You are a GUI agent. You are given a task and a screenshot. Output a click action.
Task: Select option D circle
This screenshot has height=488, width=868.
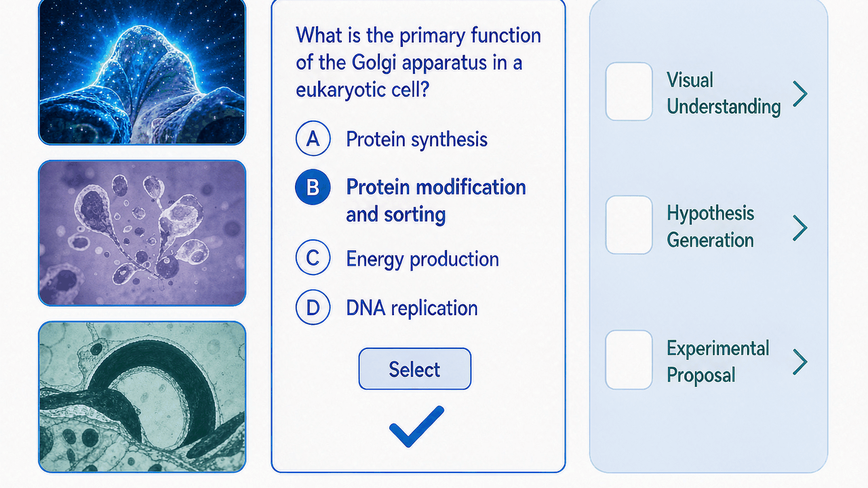coord(313,308)
